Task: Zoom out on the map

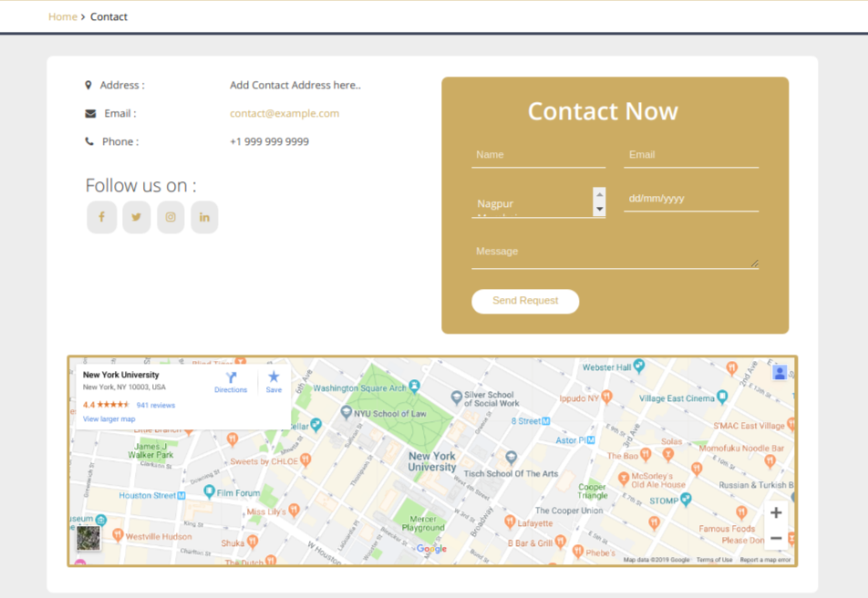Action: (x=776, y=538)
